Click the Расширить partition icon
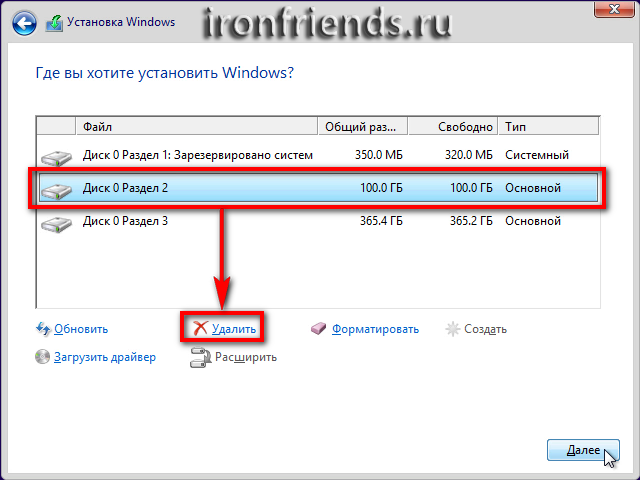 click(x=199, y=357)
